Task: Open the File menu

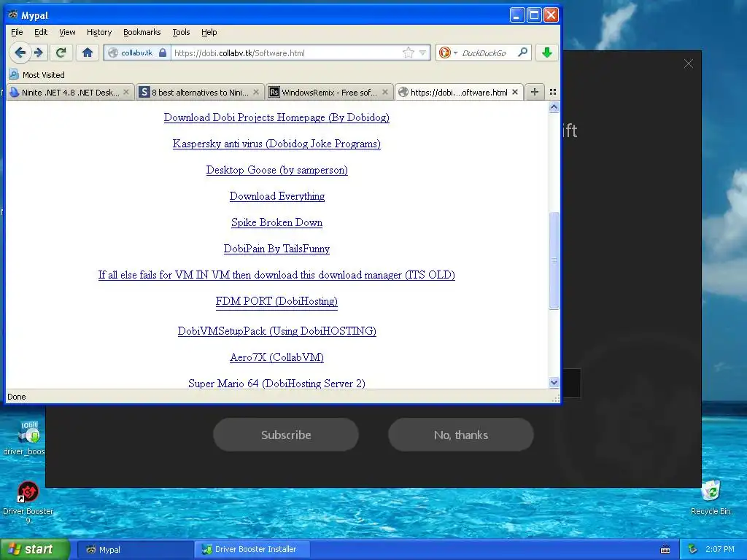Action: pos(17,32)
